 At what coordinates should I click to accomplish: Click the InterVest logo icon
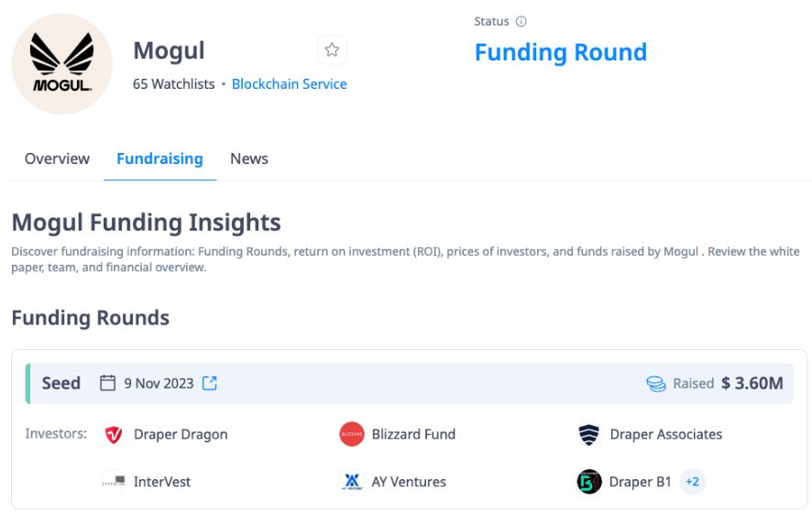114,482
